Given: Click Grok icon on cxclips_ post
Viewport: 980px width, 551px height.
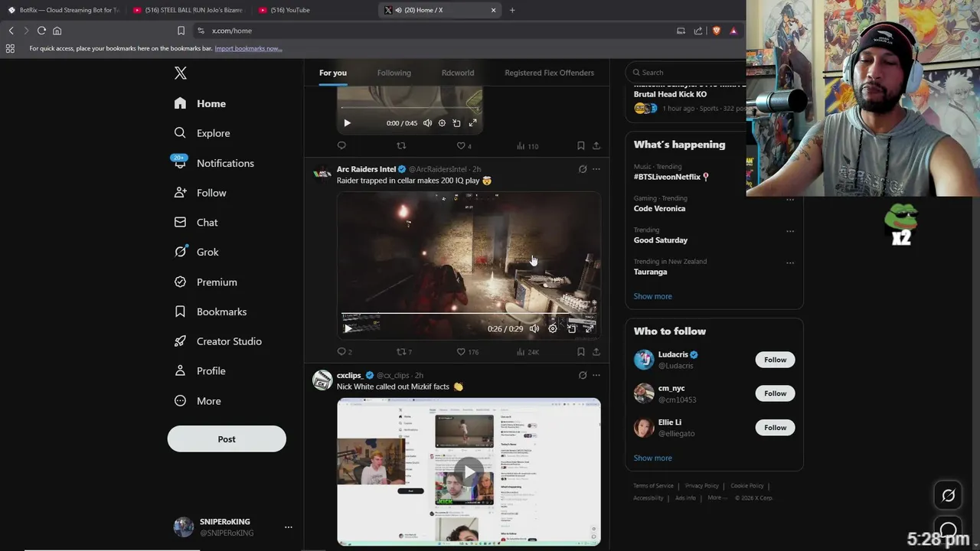Looking at the screenshot, I should 583,375.
